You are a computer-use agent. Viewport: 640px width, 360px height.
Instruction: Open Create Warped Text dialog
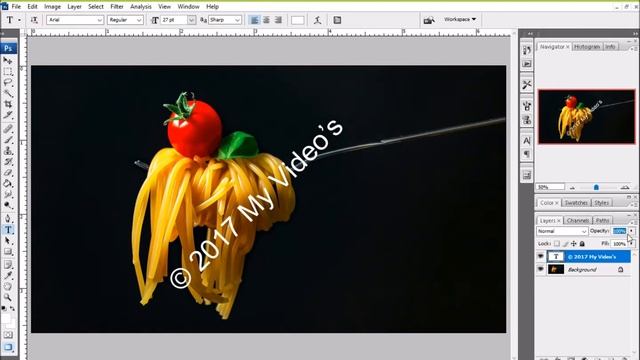318,20
